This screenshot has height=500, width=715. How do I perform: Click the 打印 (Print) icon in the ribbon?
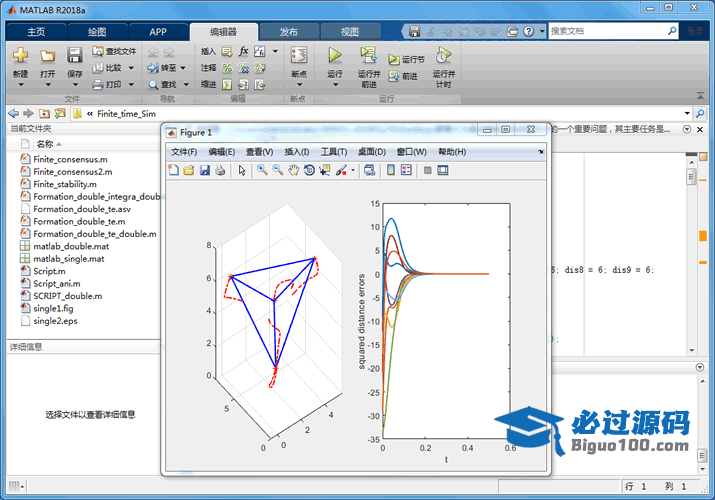[x=98, y=84]
